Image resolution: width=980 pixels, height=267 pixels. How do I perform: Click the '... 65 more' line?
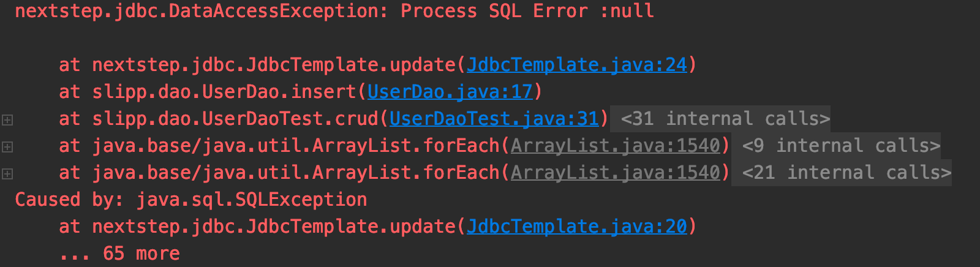[x=119, y=254]
